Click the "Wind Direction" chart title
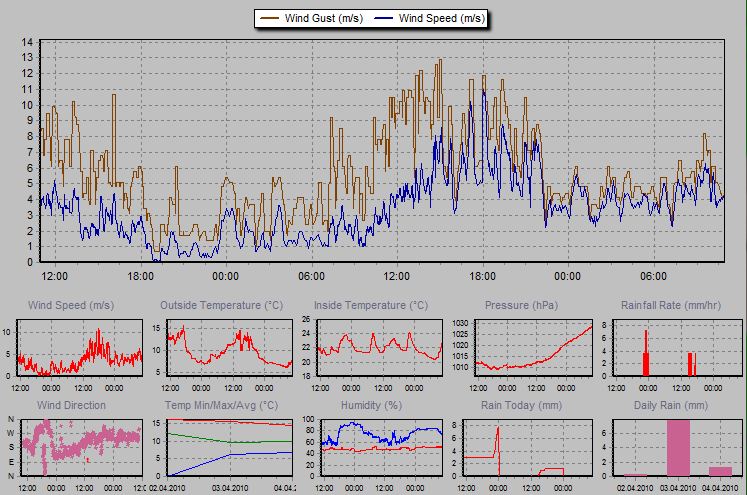The height and width of the screenshot is (495, 747). point(71,405)
